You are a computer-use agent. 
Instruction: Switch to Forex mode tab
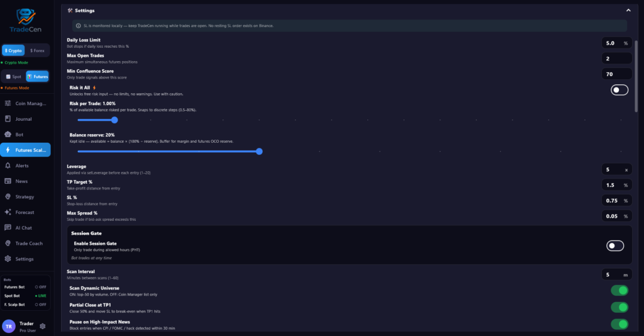click(37, 50)
